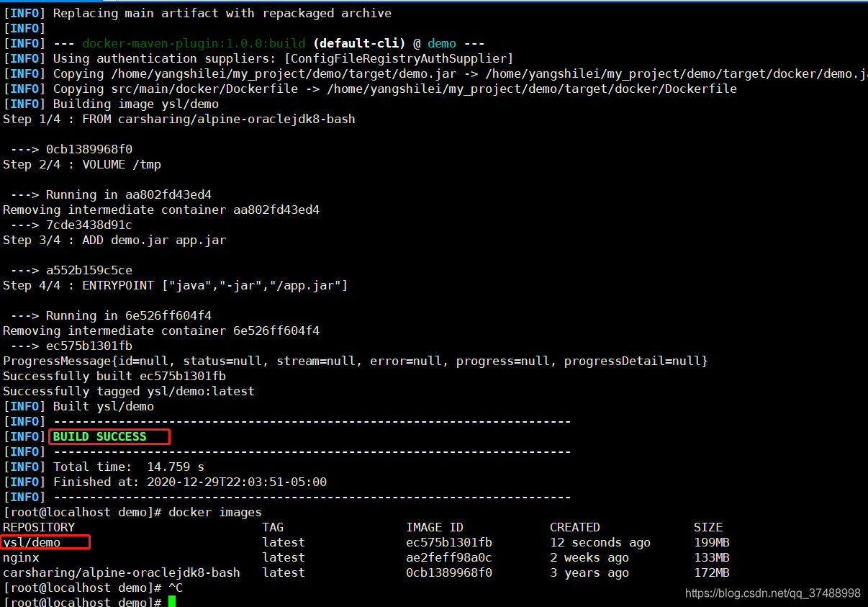Click the 'TAG' column header
Image resolution: width=868 pixels, height=607 pixels.
[273, 527]
